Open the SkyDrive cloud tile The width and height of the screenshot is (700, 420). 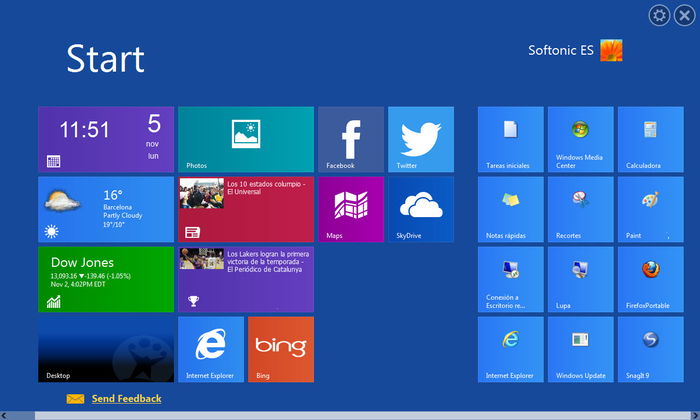420,209
